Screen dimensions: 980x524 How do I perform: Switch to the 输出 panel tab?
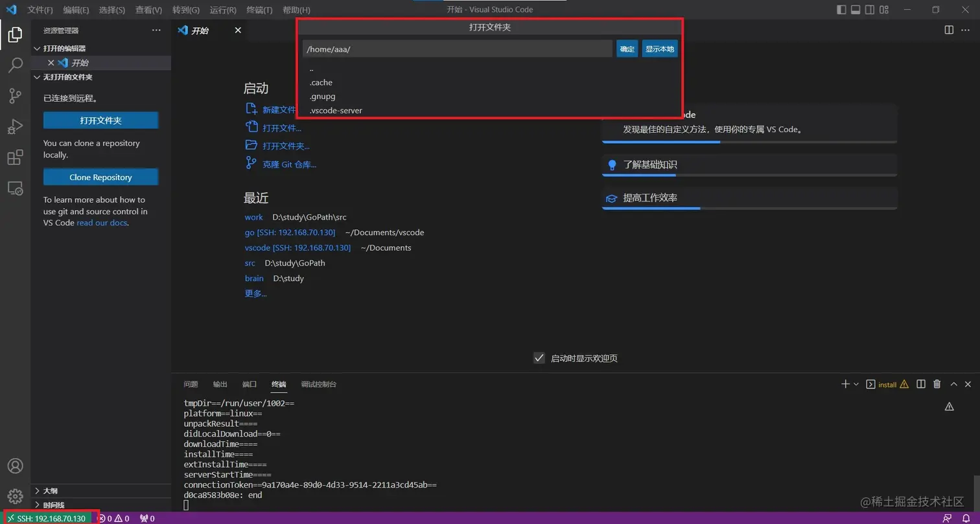pyautogui.click(x=220, y=384)
